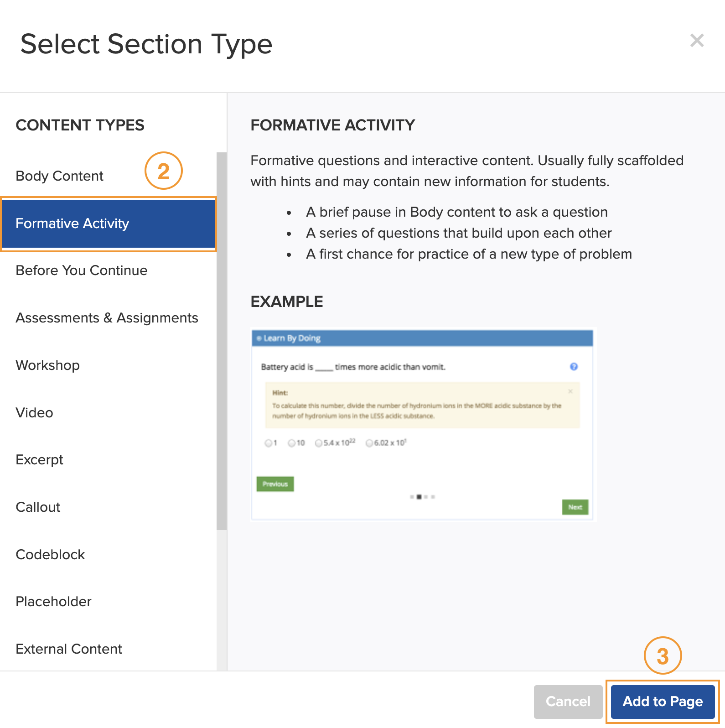This screenshot has width=725, height=728.
Task: Click the green Next button in example
Action: 575,507
